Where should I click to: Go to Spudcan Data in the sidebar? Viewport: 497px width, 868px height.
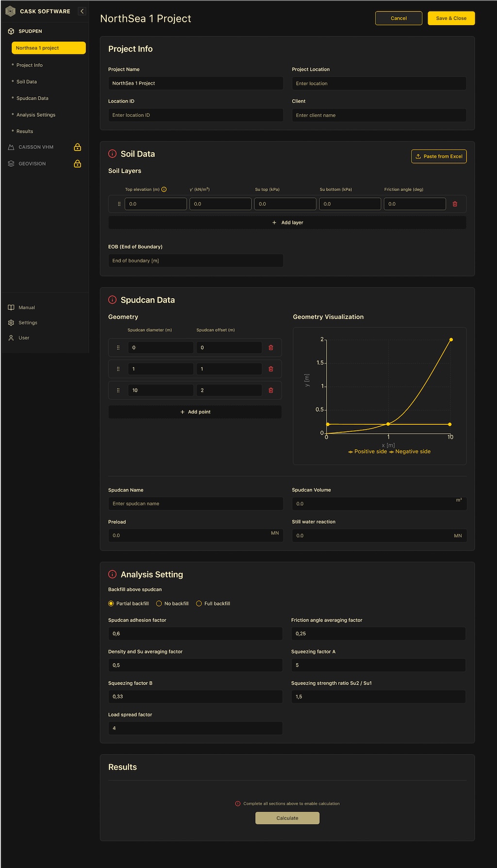(33, 98)
